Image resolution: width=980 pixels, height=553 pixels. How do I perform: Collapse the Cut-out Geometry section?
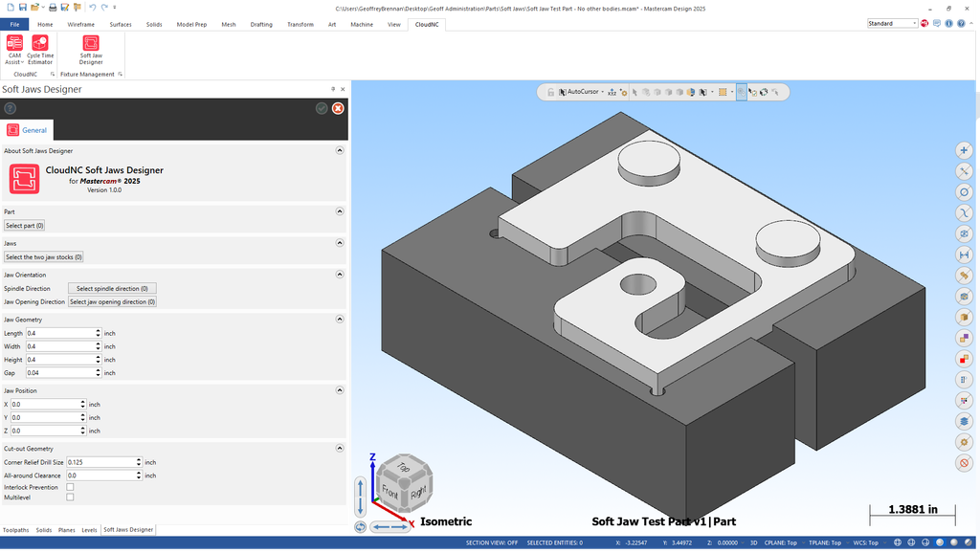pos(340,448)
